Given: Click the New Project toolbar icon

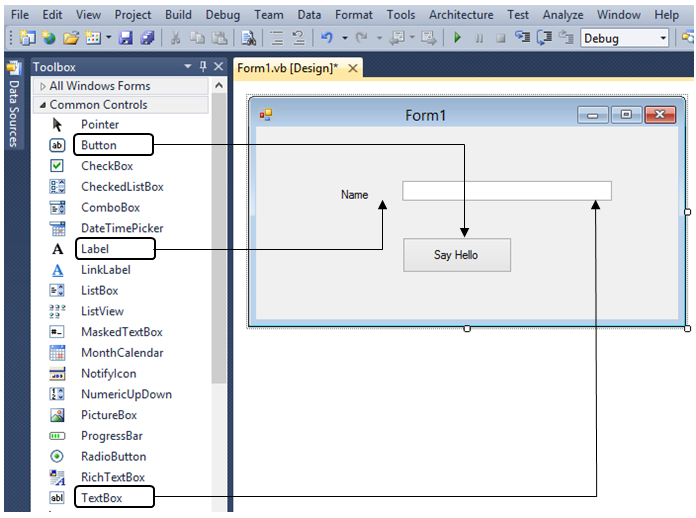Looking at the screenshot, I should 28,38.
